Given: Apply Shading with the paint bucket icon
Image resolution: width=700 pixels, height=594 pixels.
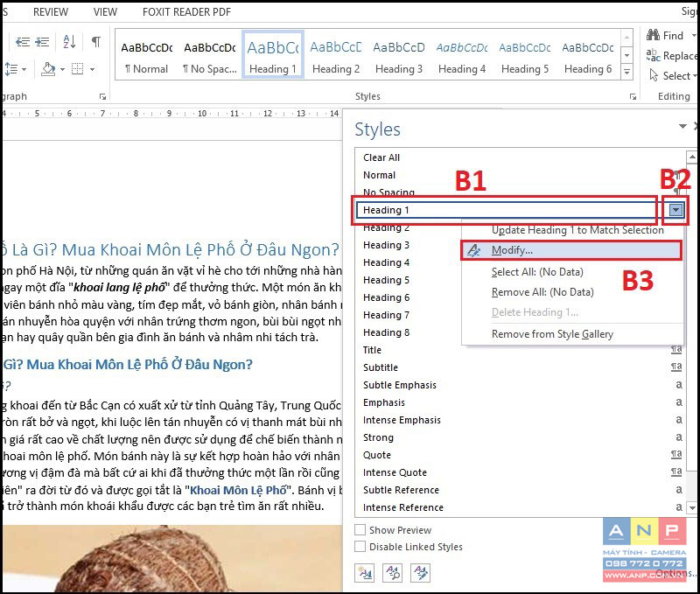Looking at the screenshot, I should point(48,69).
